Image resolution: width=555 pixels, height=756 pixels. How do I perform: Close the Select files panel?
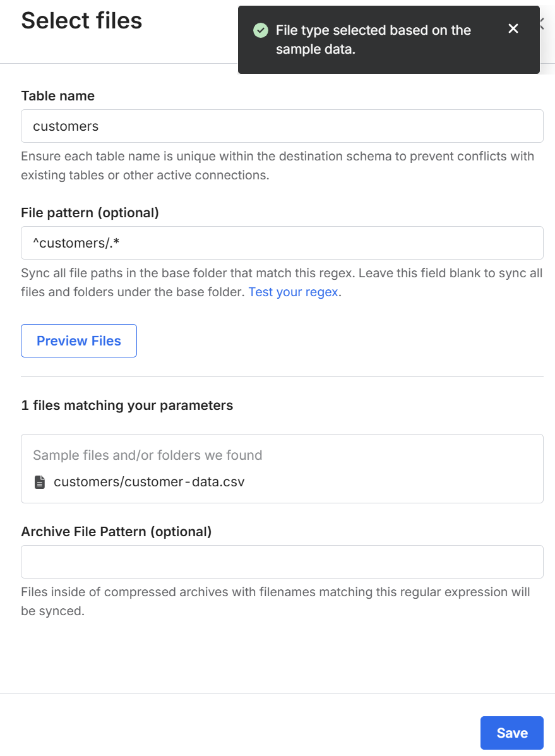click(x=542, y=23)
